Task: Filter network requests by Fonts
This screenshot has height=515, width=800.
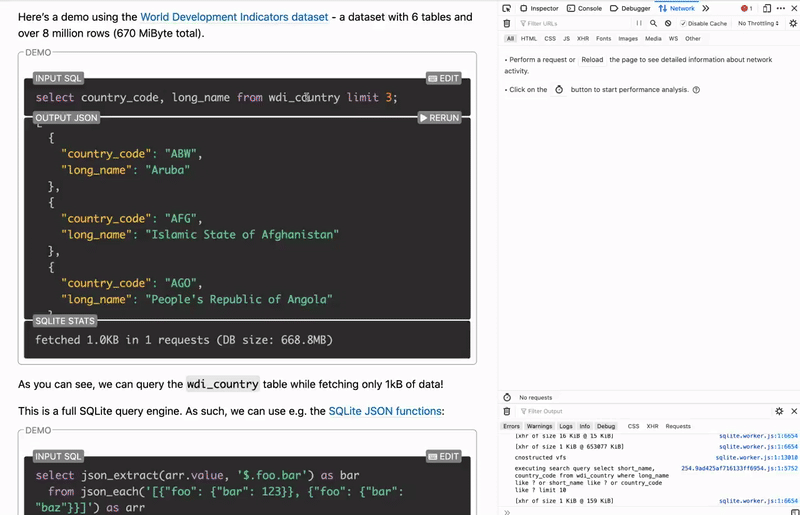Action: pos(604,39)
